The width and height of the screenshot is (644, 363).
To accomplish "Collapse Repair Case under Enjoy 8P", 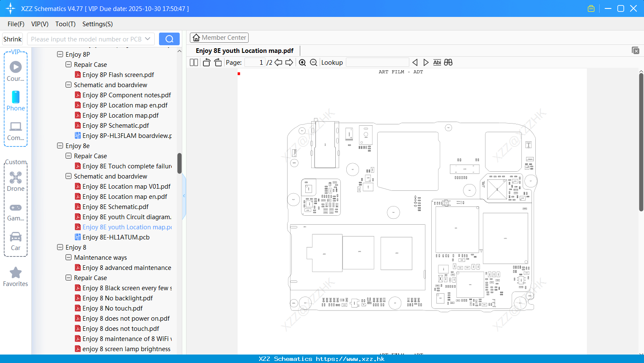I will coord(69,64).
